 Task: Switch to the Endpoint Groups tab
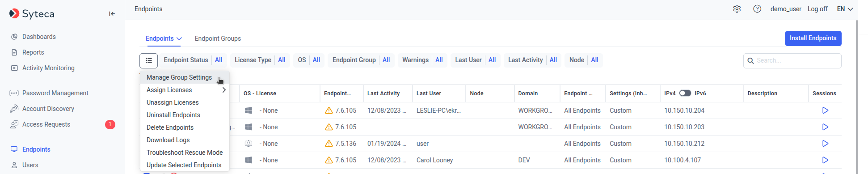coord(218,38)
